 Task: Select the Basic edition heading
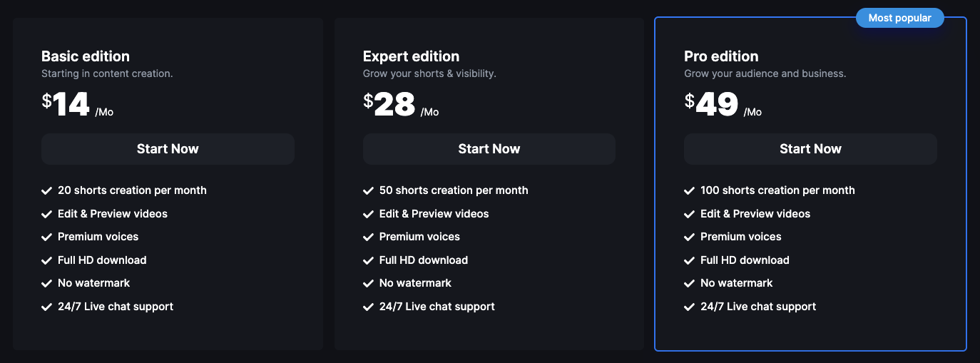pos(86,56)
